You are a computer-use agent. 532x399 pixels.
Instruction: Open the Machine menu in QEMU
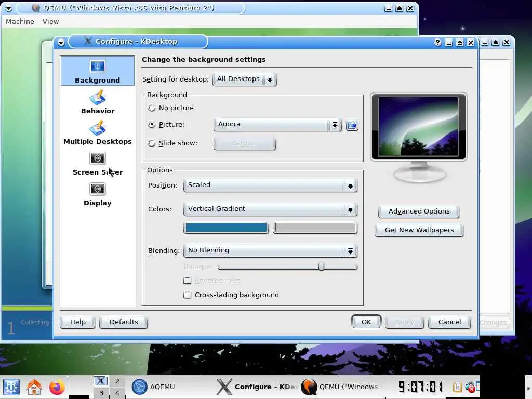(20, 21)
